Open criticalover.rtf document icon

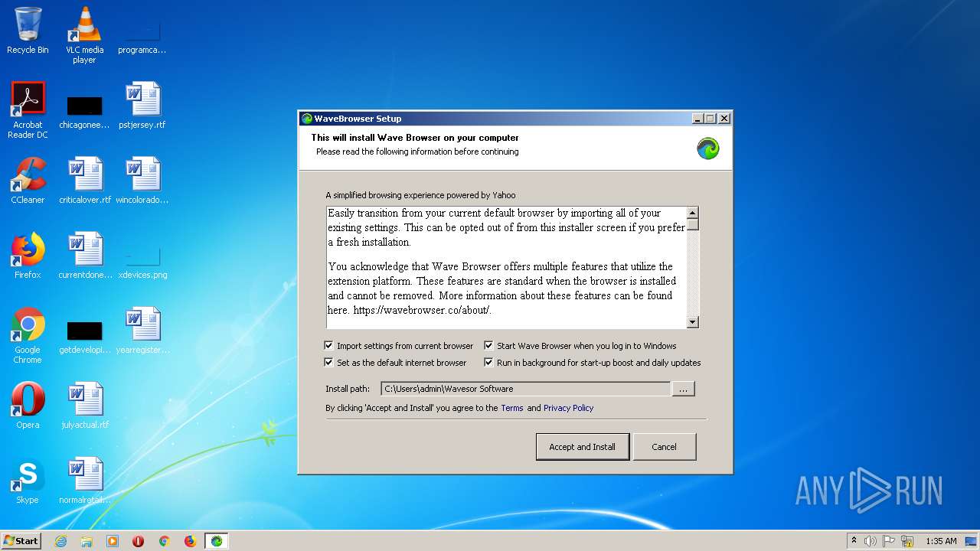point(84,181)
